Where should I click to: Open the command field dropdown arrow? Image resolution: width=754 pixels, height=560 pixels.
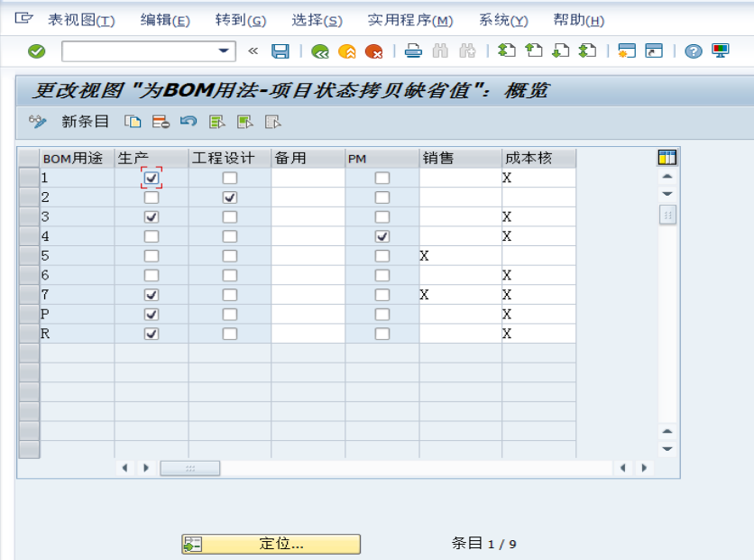222,51
